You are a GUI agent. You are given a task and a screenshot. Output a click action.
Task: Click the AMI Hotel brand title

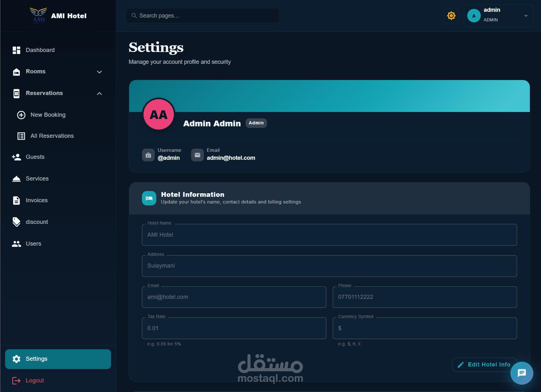(69, 16)
